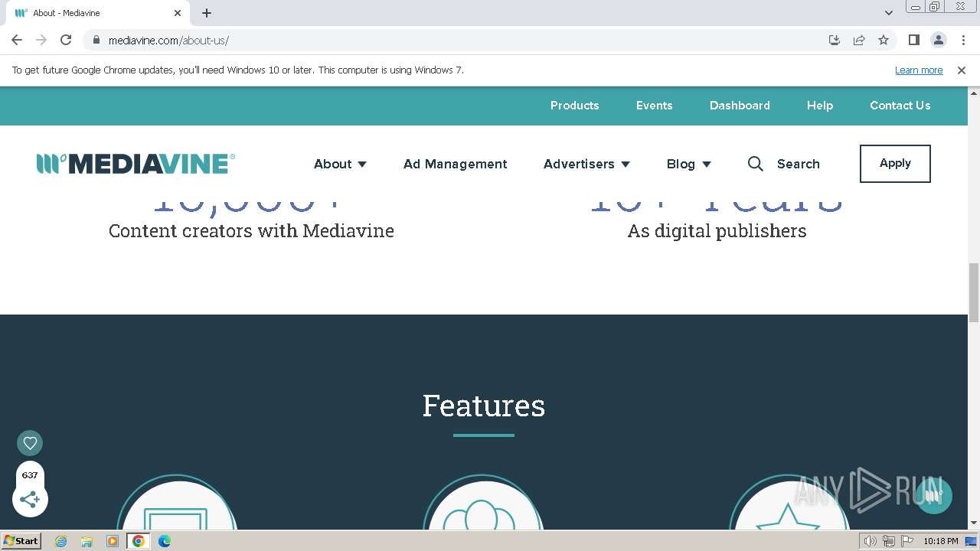Open Help in top menu
Viewport: 980px width, 551px height.
[819, 106]
